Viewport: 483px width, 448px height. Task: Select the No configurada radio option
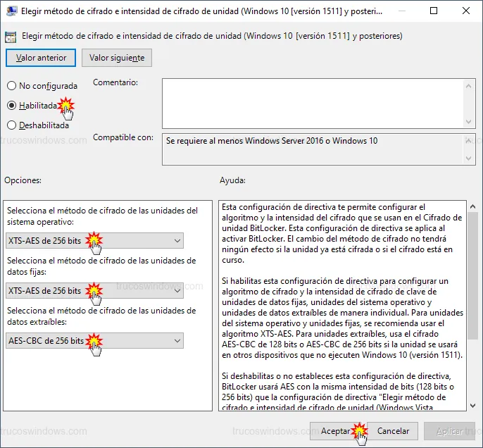coord(11,85)
